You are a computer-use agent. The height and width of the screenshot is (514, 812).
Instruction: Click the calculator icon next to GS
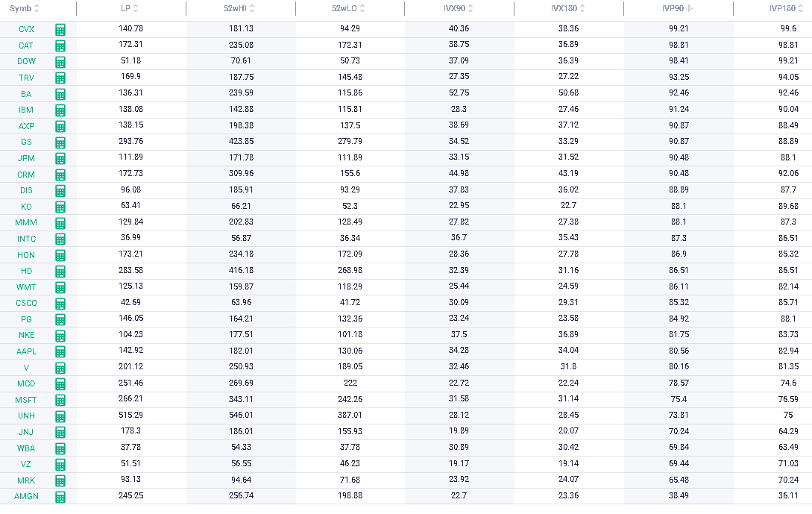60,142
